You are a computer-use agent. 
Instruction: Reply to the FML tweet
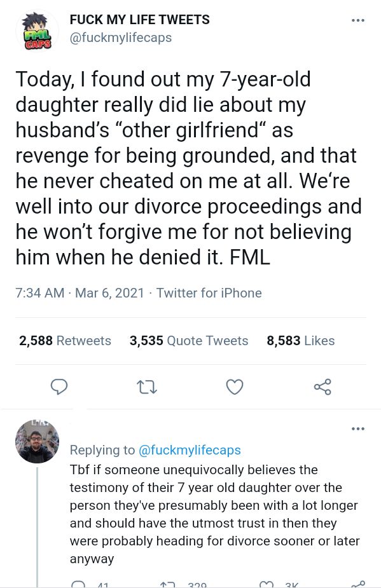[x=59, y=386]
